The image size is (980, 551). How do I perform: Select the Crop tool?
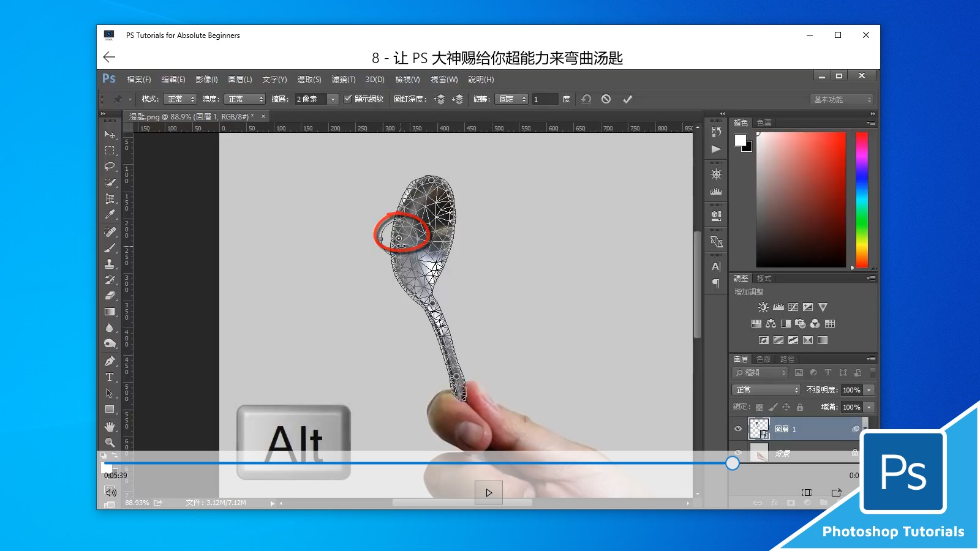tap(110, 198)
